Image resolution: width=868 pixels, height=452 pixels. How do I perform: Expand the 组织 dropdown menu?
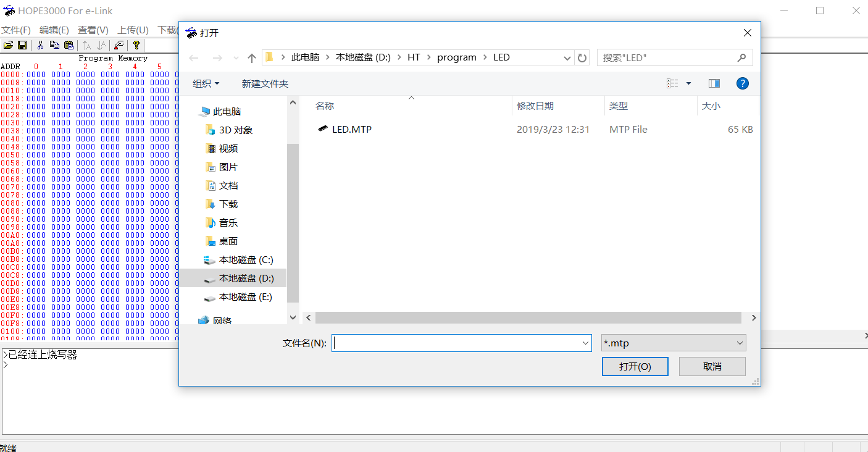pyautogui.click(x=206, y=83)
